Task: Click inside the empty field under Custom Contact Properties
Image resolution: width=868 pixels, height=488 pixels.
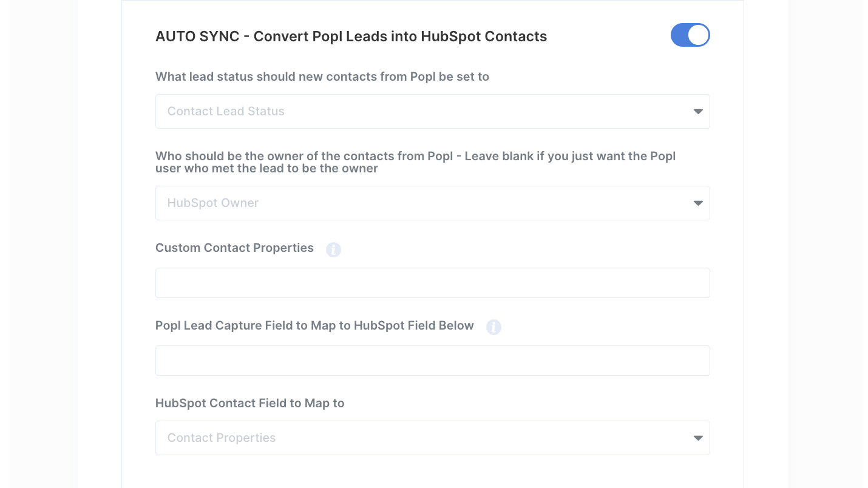Action: point(432,283)
